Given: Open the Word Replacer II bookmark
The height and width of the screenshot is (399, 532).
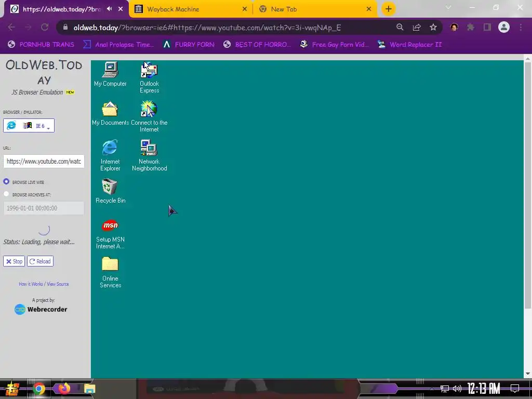Looking at the screenshot, I should [x=410, y=45].
